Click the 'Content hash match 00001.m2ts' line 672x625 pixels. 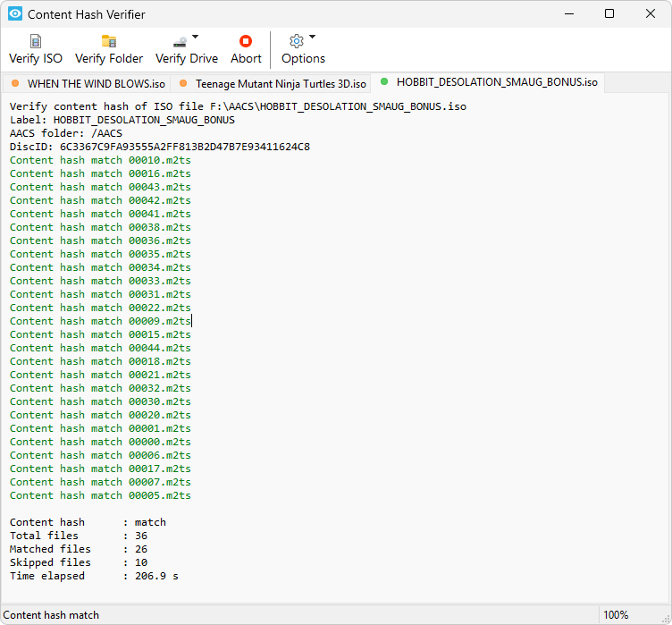click(x=100, y=428)
